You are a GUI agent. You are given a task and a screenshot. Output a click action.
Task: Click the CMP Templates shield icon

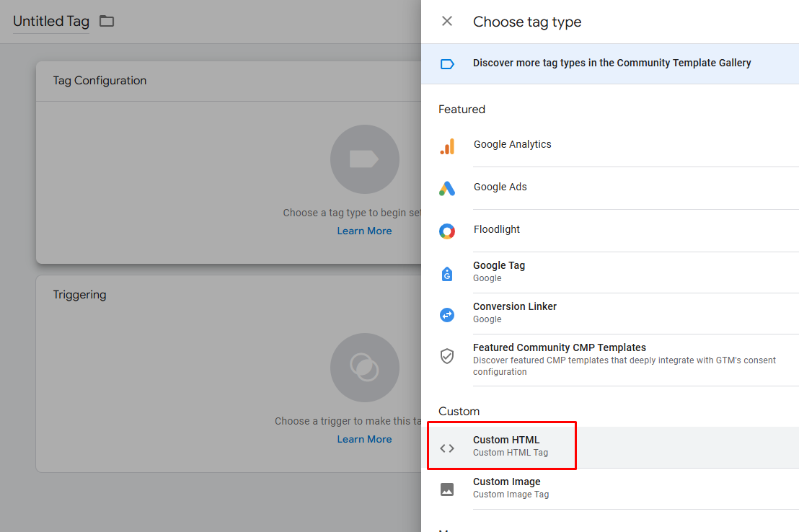coord(447,356)
